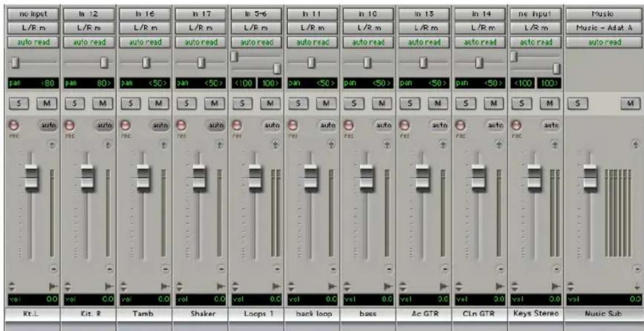Viewport: 644px width, 331px height.
Task: Open the In 12 input selector
Action: click(88, 14)
